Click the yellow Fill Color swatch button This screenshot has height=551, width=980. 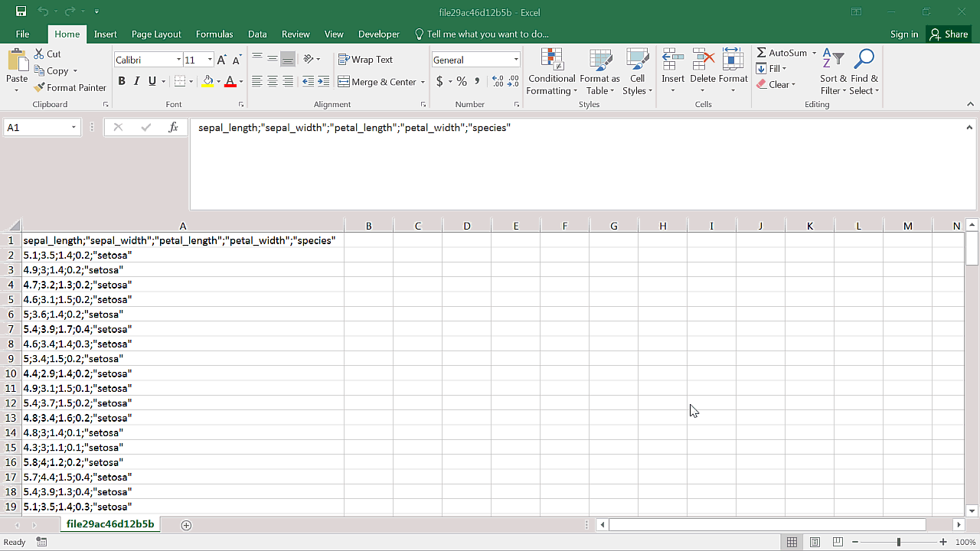tap(207, 81)
